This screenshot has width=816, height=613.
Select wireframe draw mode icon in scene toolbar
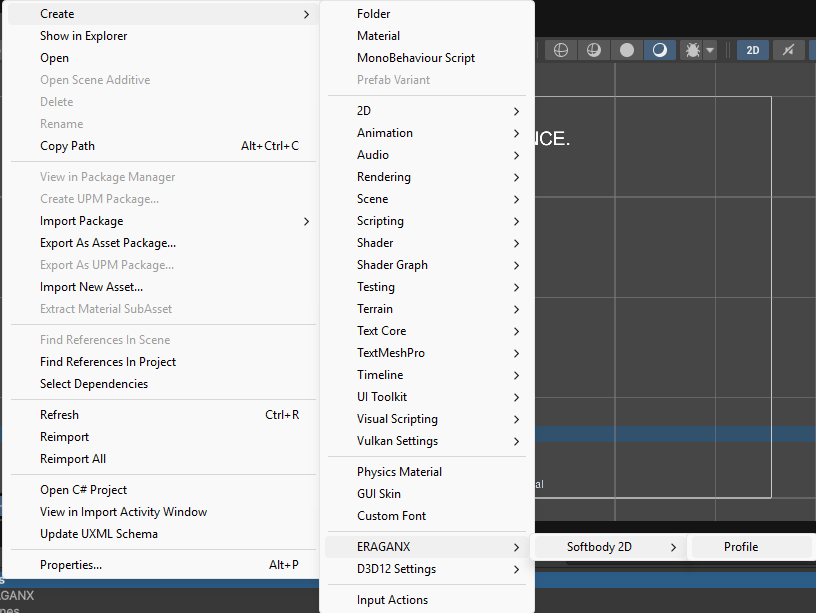560,50
